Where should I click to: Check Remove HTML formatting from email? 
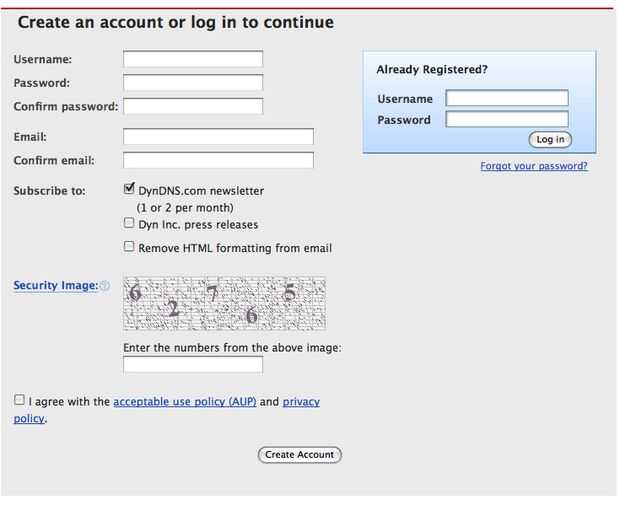[x=129, y=246]
